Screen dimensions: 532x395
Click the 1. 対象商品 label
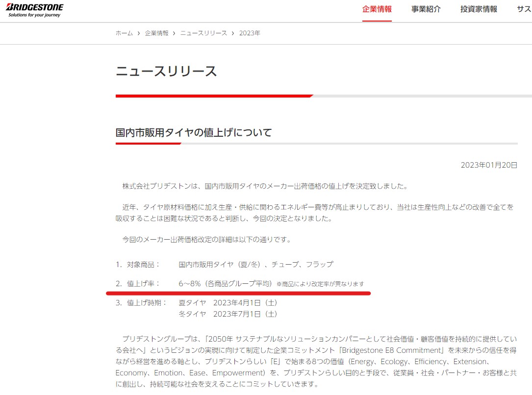[x=138, y=265]
